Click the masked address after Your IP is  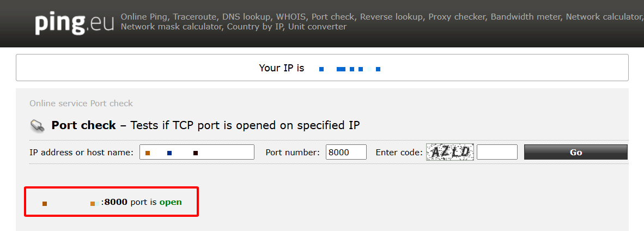pyautogui.click(x=349, y=69)
